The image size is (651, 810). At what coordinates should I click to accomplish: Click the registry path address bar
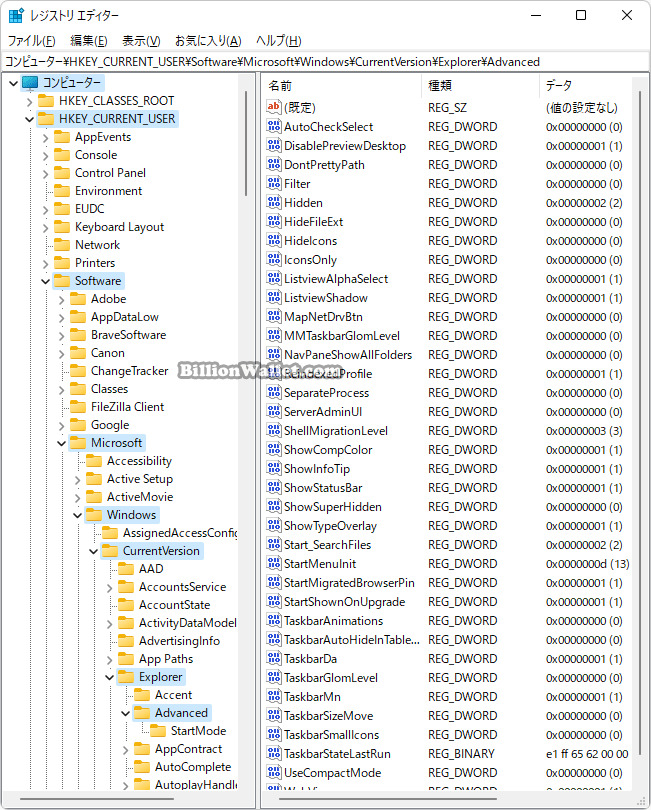click(326, 62)
